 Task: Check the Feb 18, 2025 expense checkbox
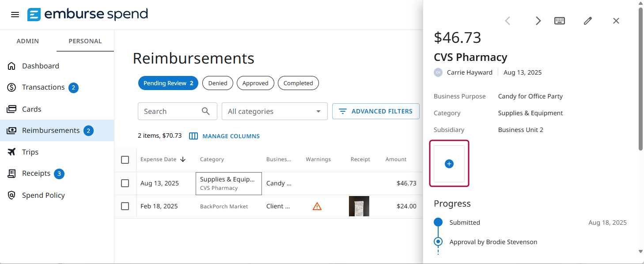coord(125,206)
